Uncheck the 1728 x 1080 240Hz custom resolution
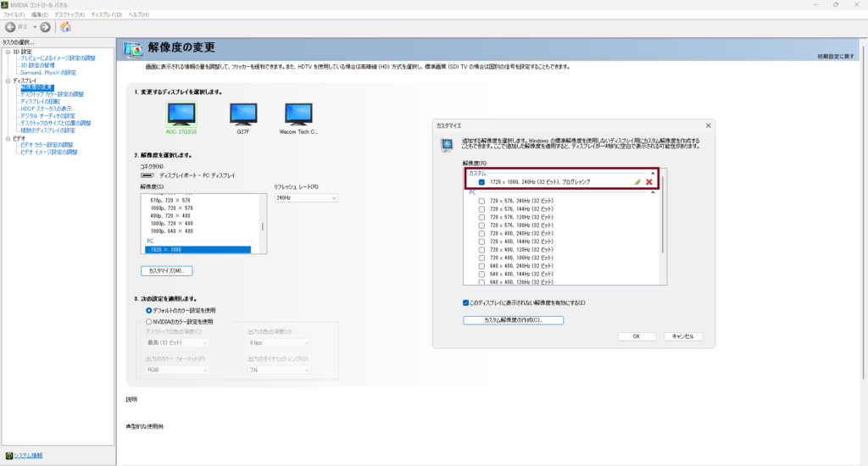 tap(481, 182)
